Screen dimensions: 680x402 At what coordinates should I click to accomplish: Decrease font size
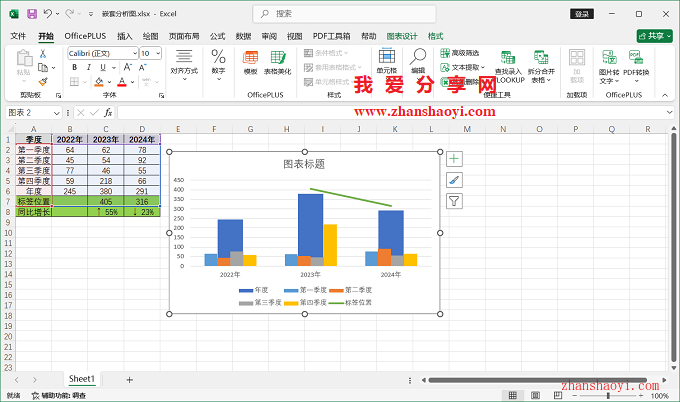pos(143,67)
